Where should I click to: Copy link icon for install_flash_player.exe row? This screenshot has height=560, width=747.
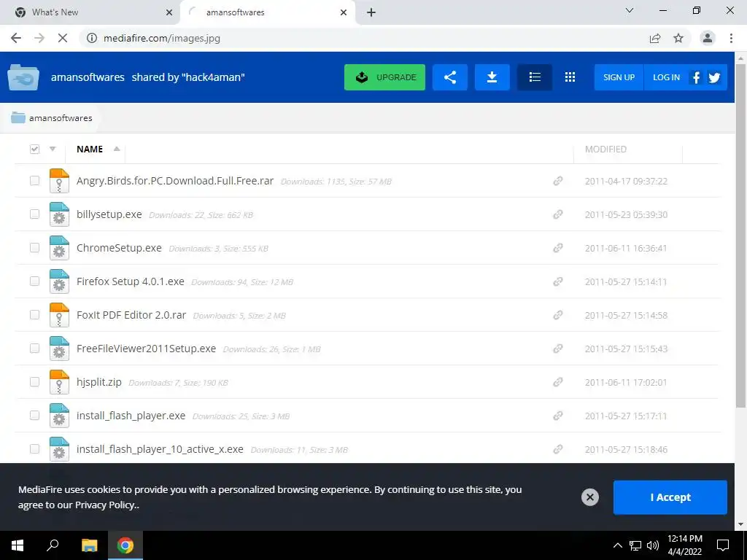558,416
